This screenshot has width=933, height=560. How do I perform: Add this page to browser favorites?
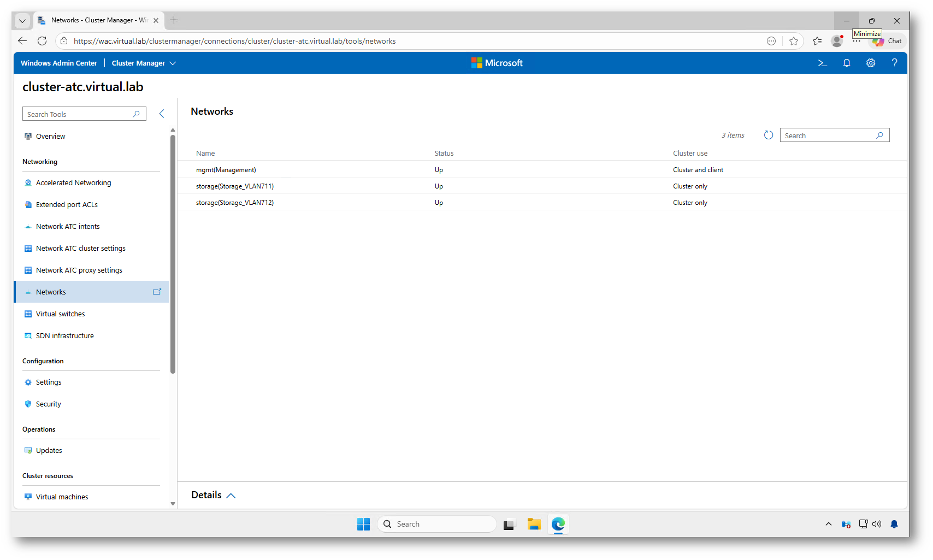794,41
